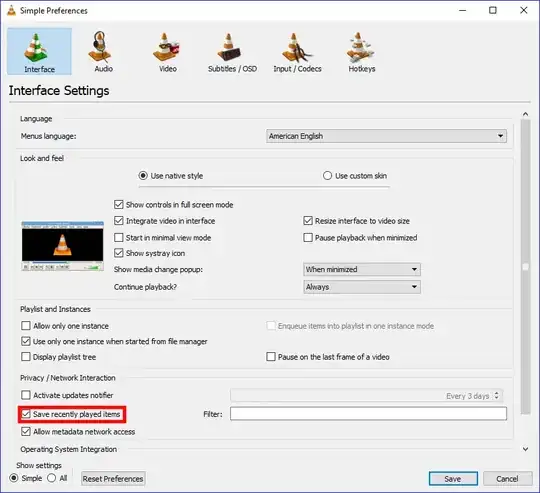The height and width of the screenshot is (493, 540).
Task: Enable Activate updates notifier checkbox
Action: coord(26,395)
